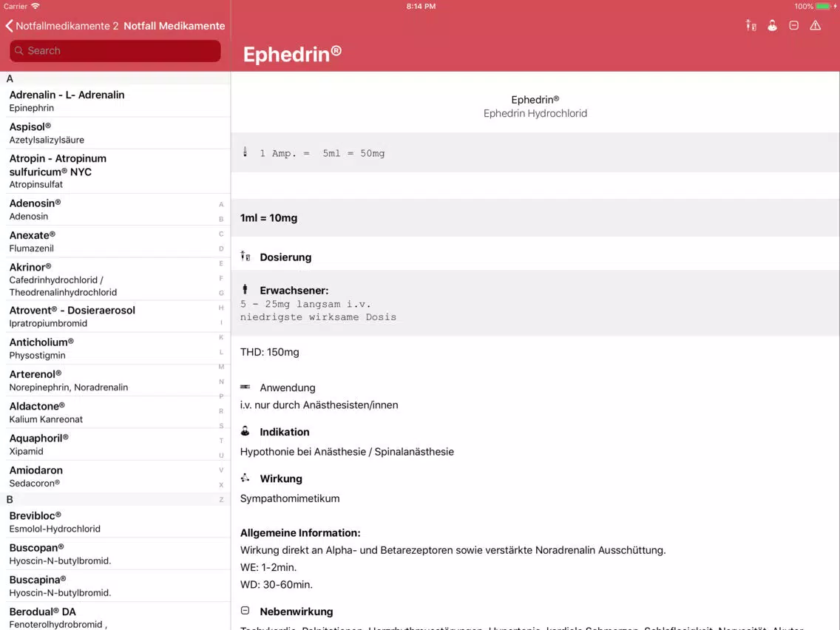Open dosage icon in top toolbar
Viewport: 840px width, 630px height.
[751, 25]
